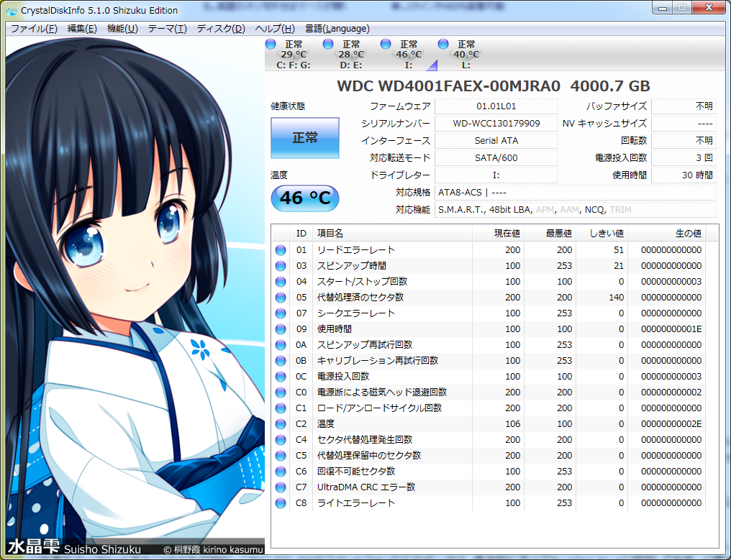This screenshot has height=560, width=731.
Task: Click status orb for C2 温度
Action: [281, 424]
